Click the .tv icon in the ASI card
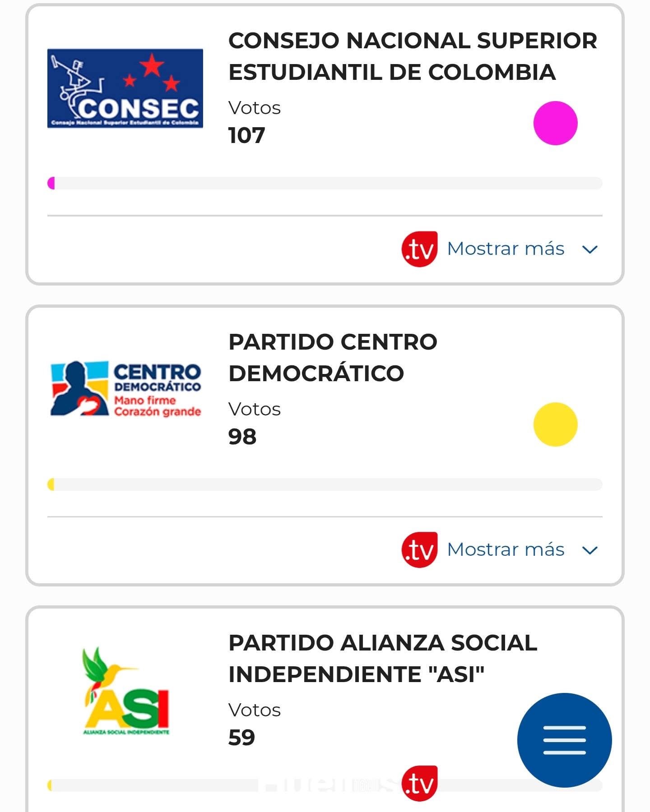This screenshot has height=812, width=650. pyautogui.click(x=419, y=783)
